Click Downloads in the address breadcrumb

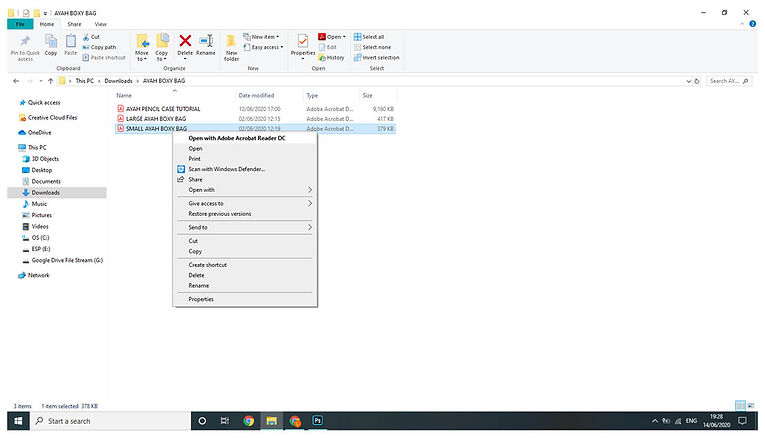tap(119, 81)
